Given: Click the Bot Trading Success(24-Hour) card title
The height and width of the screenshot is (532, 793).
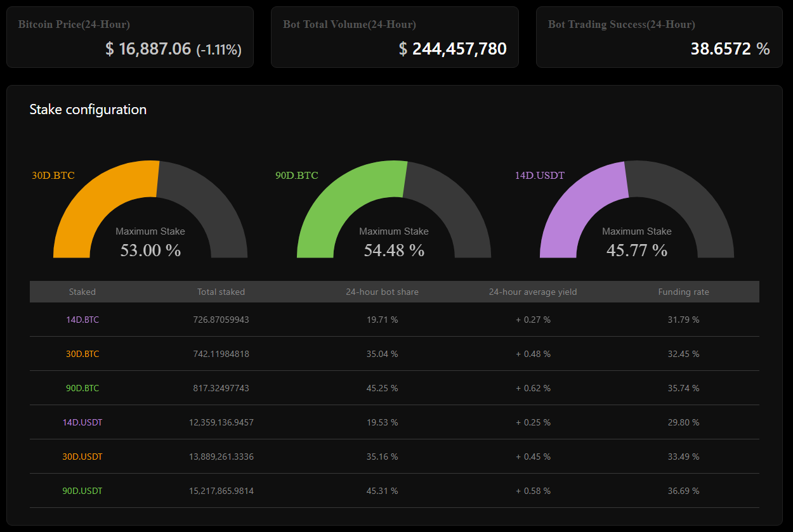Looking at the screenshot, I should [622, 25].
